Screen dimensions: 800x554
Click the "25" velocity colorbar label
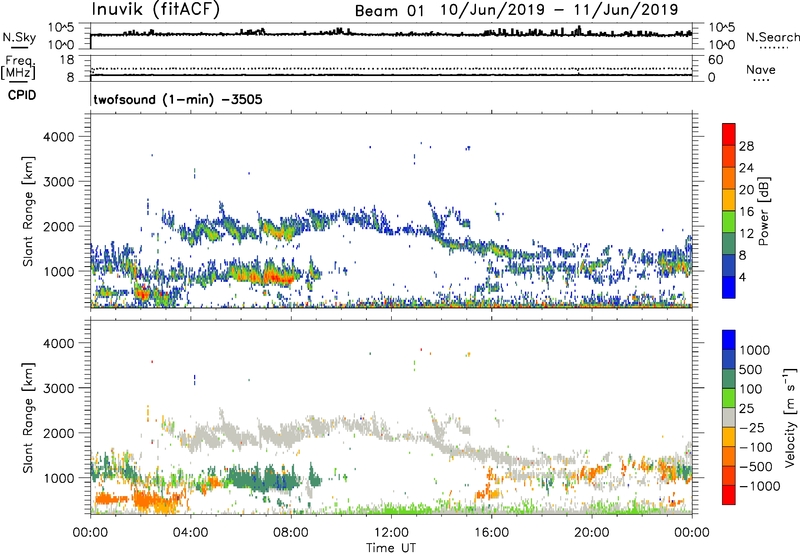coord(746,409)
